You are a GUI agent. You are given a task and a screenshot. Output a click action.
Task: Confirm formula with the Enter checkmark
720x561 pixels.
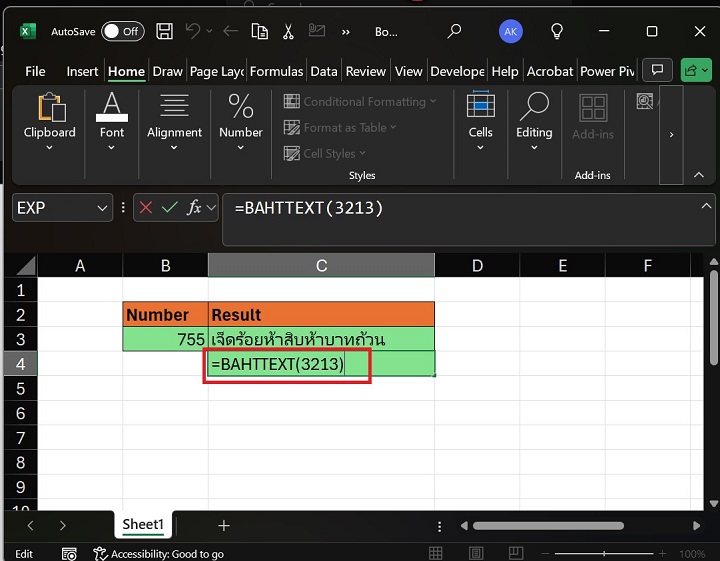[169, 208]
